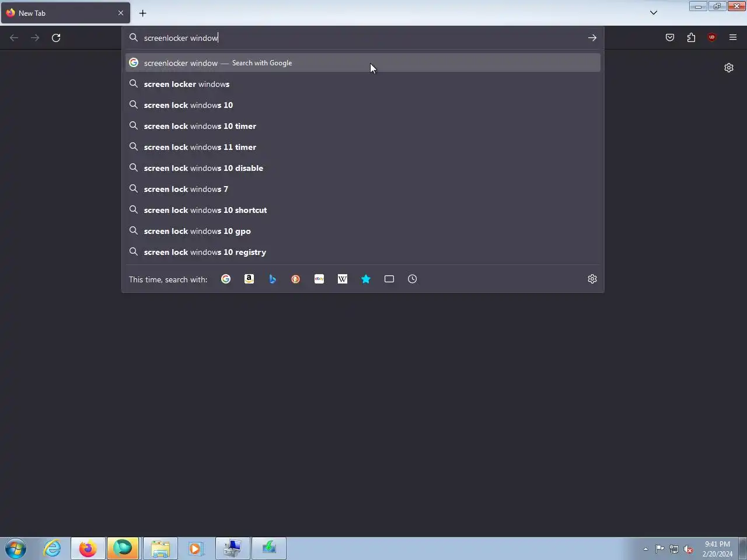Select suggestion 'screen lock windows 7'
This screenshot has height=560, width=747.
363,189
